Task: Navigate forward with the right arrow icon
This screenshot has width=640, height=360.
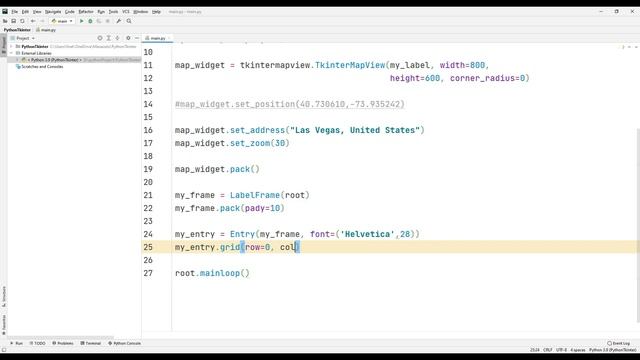Action: (x=42, y=21)
